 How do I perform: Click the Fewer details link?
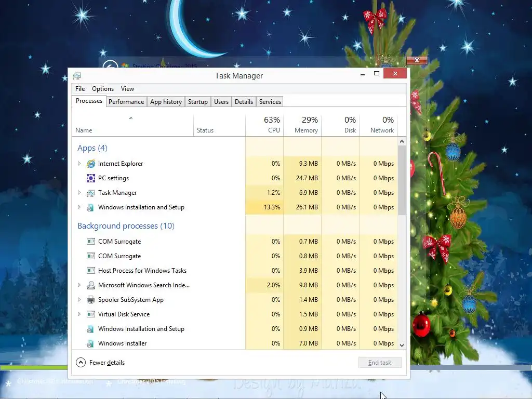107,363
